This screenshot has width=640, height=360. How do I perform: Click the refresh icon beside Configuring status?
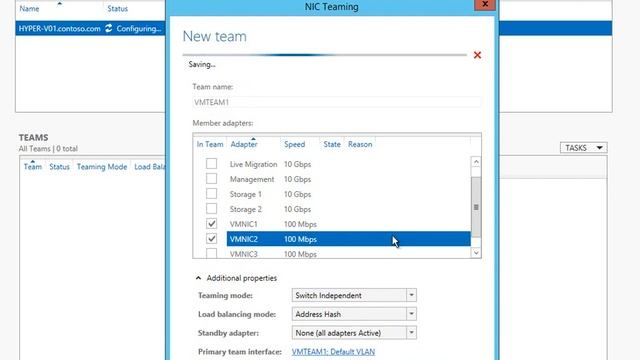pos(109,29)
